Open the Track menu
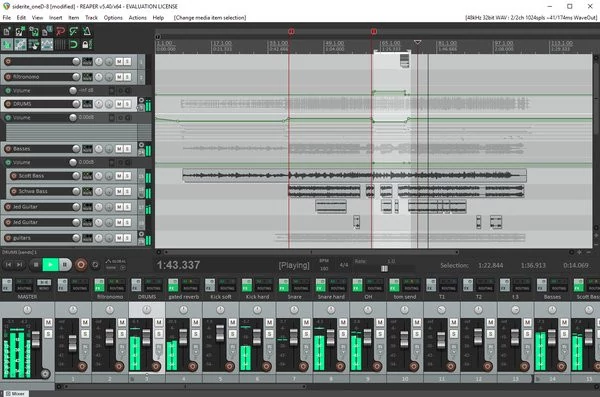This screenshot has width=600, height=397. pos(91,18)
